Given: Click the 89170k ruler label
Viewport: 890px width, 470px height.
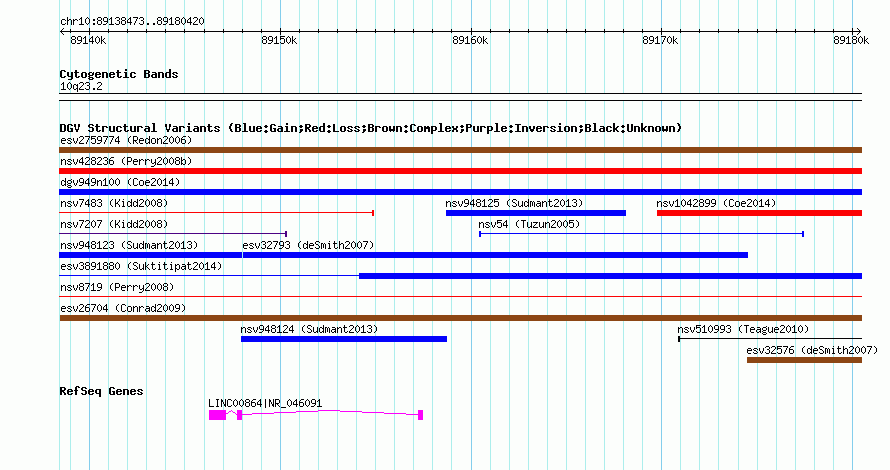Looking at the screenshot, I should (x=660, y=40).
